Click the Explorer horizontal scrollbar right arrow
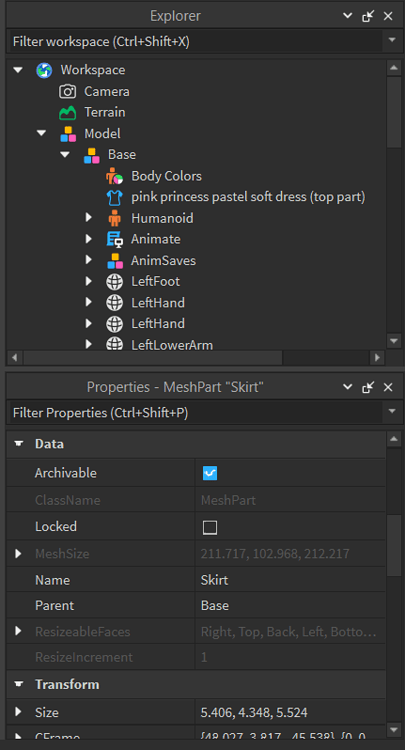 pyautogui.click(x=377, y=357)
